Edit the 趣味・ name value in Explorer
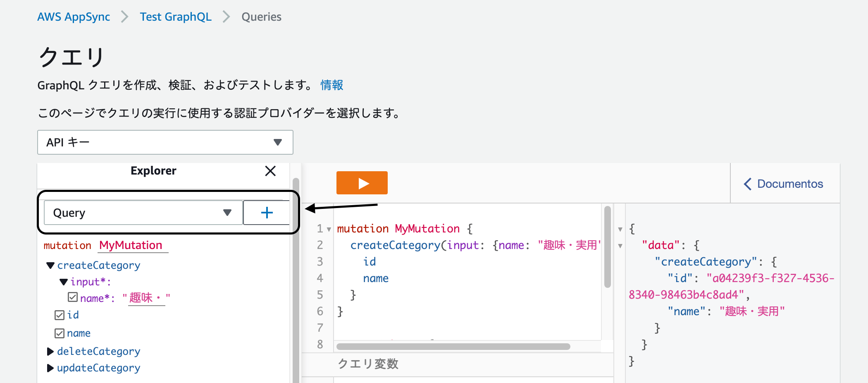This screenshot has width=868, height=383. (146, 298)
